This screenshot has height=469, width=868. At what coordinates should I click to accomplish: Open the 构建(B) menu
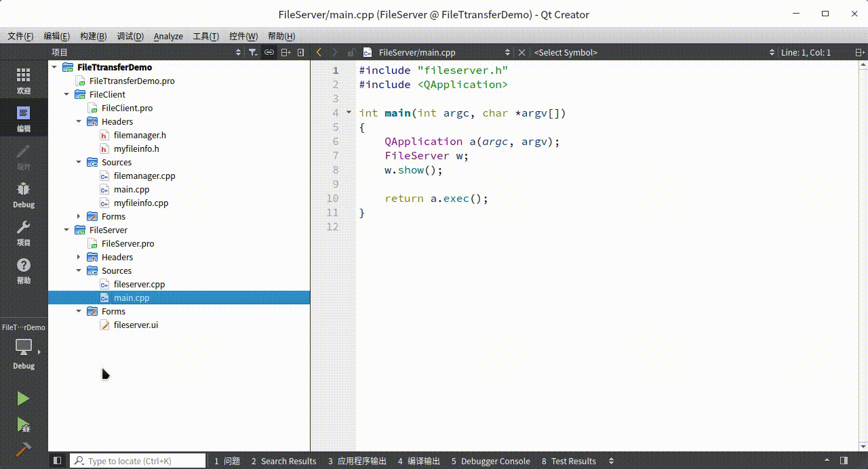point(93,37)
